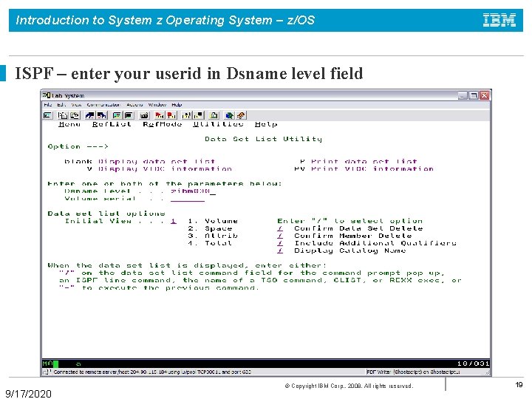The image size is (532, 399).
Task: Open the emulator Help menu
Action: click(x=177, y=104)
